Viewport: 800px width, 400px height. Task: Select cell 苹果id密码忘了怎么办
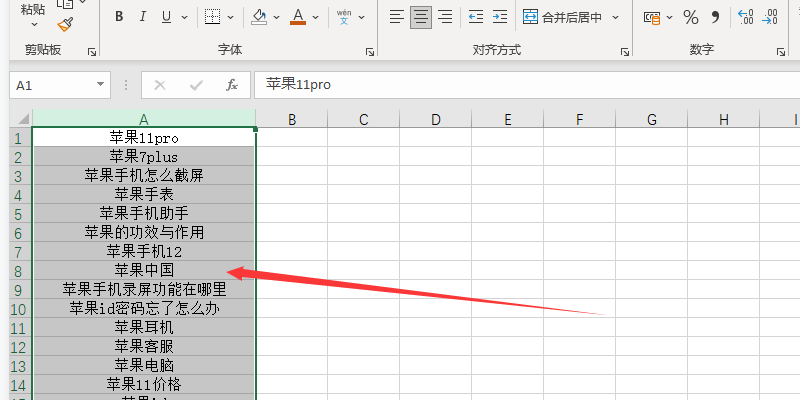coord(144,308)
